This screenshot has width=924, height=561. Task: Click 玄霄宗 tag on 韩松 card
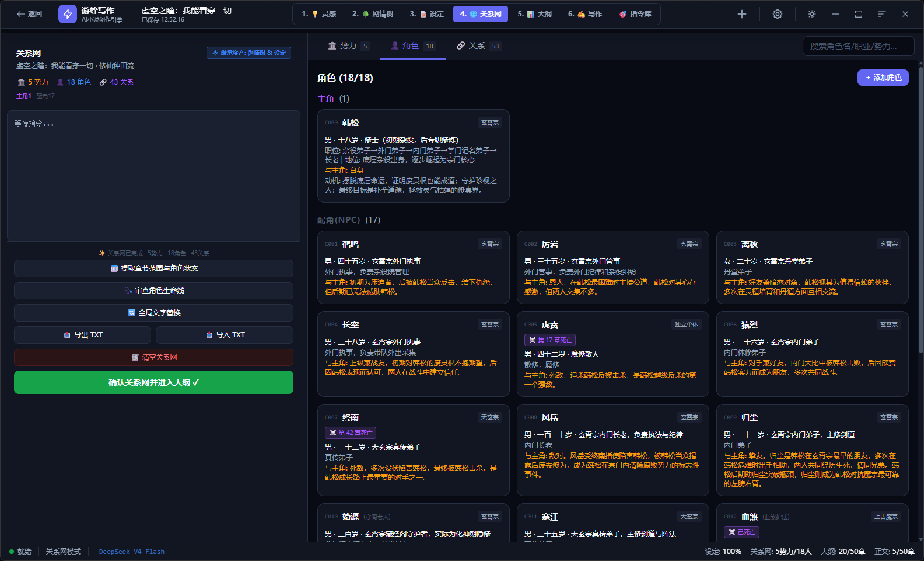[490, 123]
